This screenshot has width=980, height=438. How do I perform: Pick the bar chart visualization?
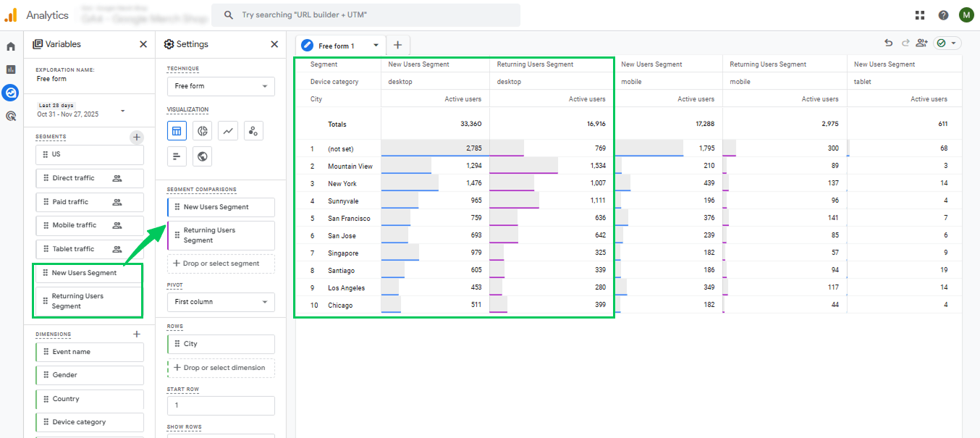(x=177, y=156)
